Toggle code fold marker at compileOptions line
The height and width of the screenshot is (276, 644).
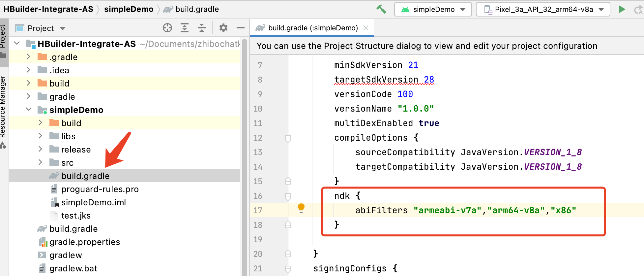tap(288, 138)
